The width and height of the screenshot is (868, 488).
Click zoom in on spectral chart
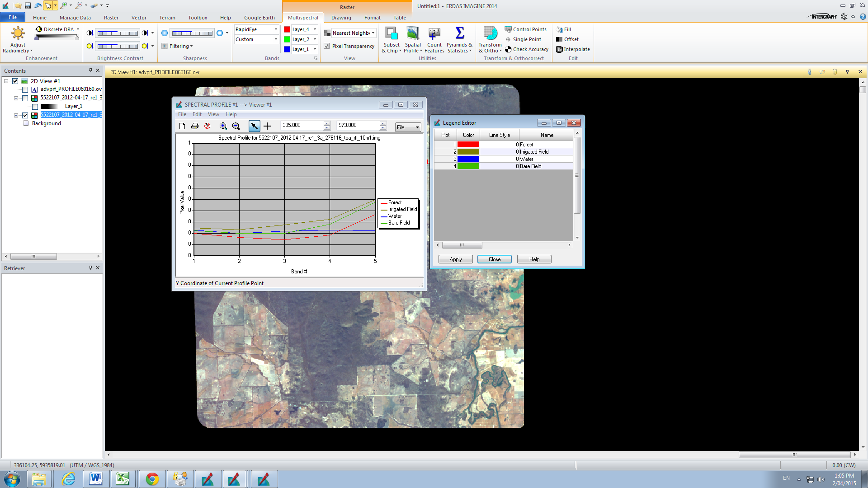point(223,126)
